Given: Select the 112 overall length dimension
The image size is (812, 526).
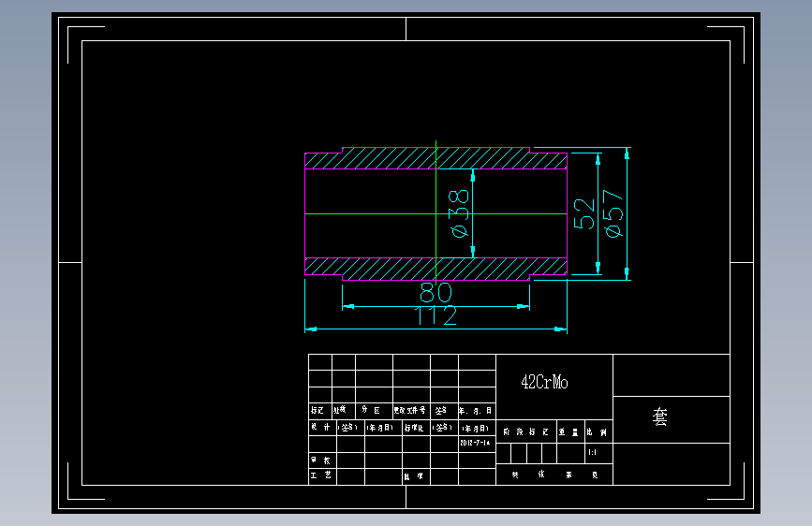Looking at the screenshot, I should 436,315.
